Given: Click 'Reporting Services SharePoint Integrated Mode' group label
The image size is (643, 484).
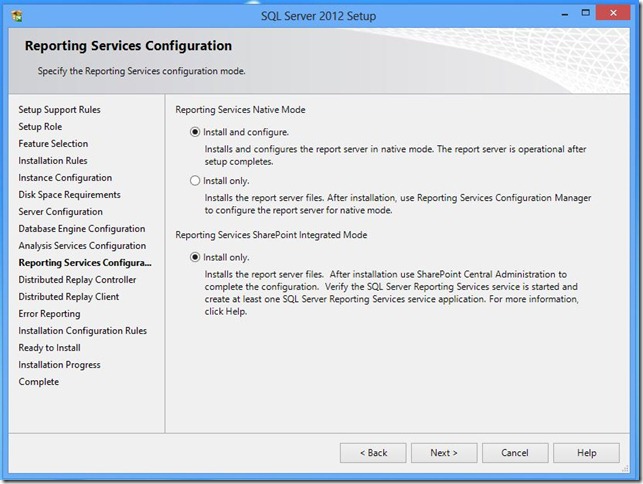Looking at the screenshot, I should 271,235.
